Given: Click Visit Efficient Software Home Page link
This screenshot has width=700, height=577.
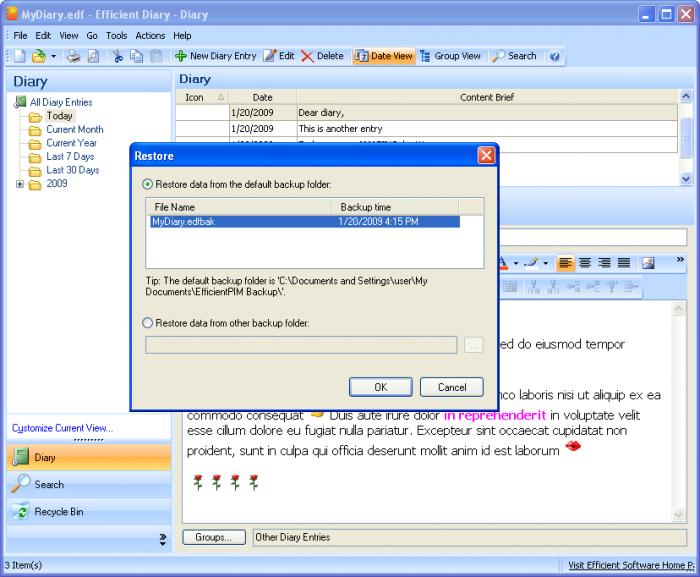Looking at the screenshot, I should pos(631,565).
